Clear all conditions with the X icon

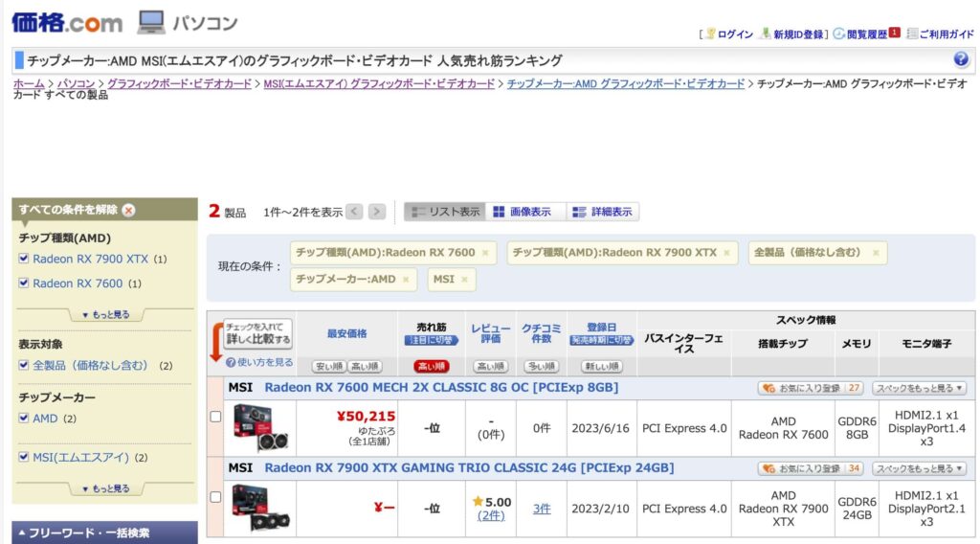click(128, 211)
